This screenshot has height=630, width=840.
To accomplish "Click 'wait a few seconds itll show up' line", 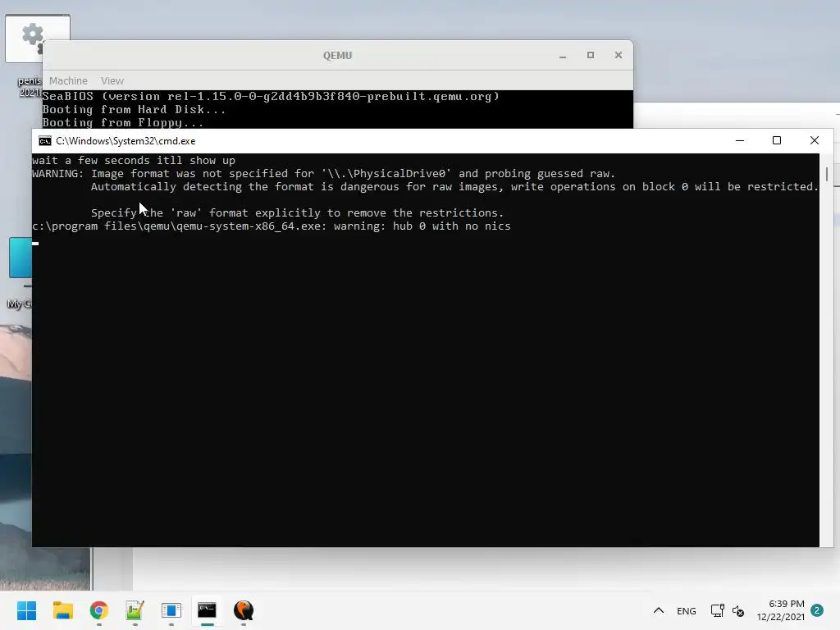I will [134, 160].
